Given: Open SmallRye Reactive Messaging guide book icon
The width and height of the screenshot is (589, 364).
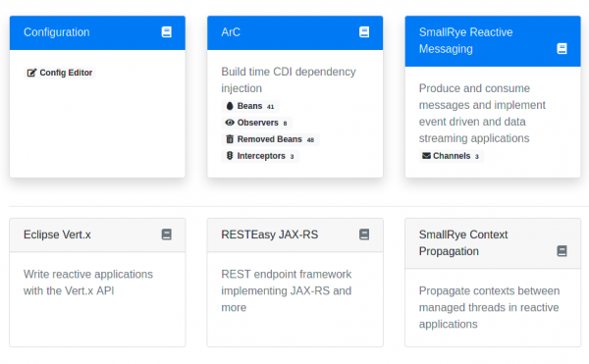Looking at the screenshot, I should [562, 49].
